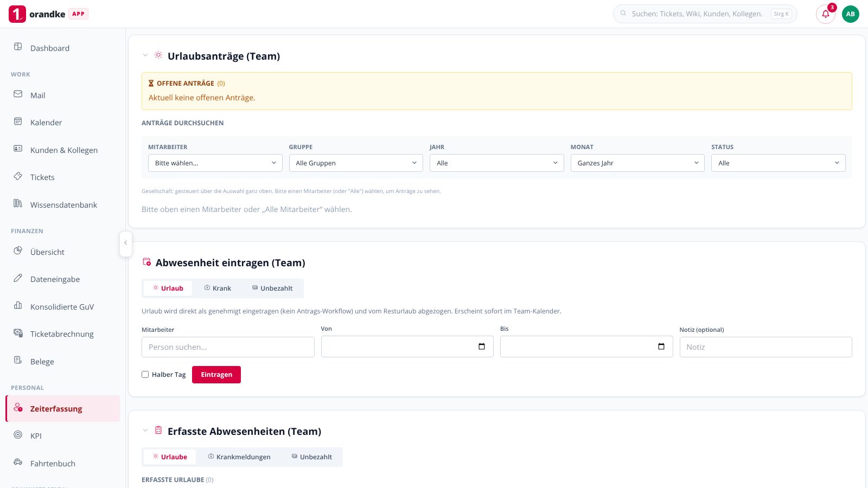The height and width of the screenshot is (488, 868).
Task: Collapse the sidebar with the arrow handle
Action: 125,243
